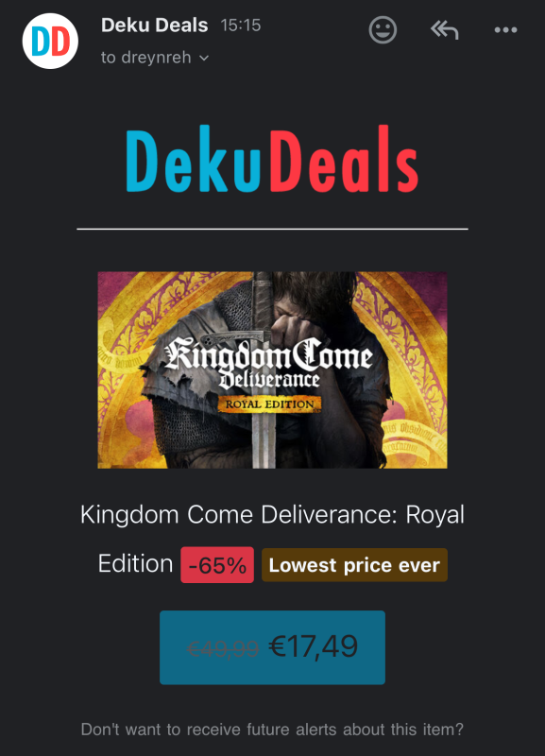
Task: Click the word "Edition" before the discount badge
Action: [135, 563]
